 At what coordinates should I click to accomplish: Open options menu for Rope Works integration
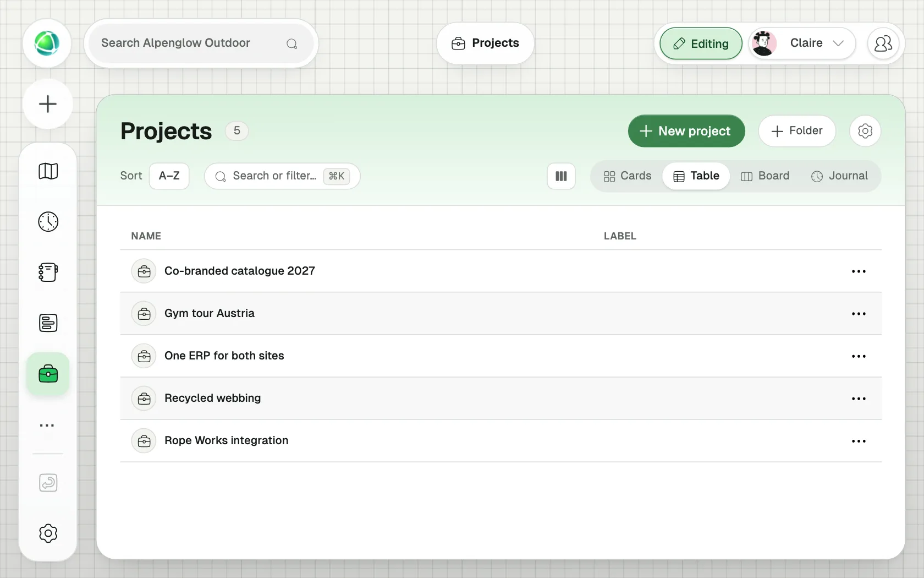[x=859, y=441]
